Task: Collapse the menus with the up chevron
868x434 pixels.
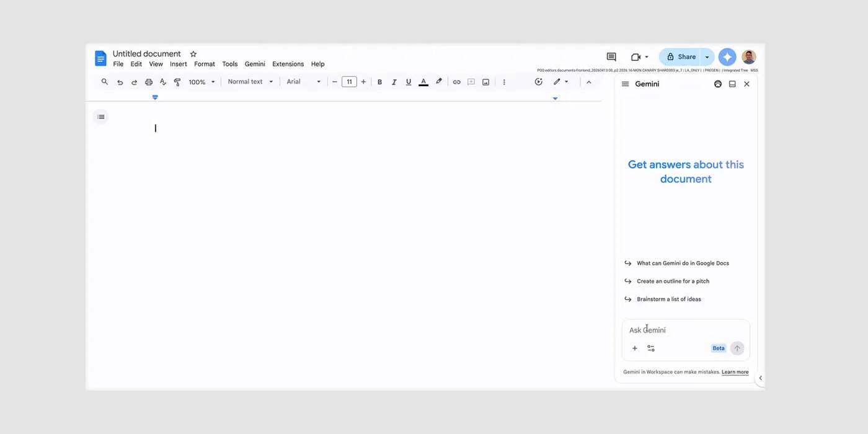Action: point(589,82)
